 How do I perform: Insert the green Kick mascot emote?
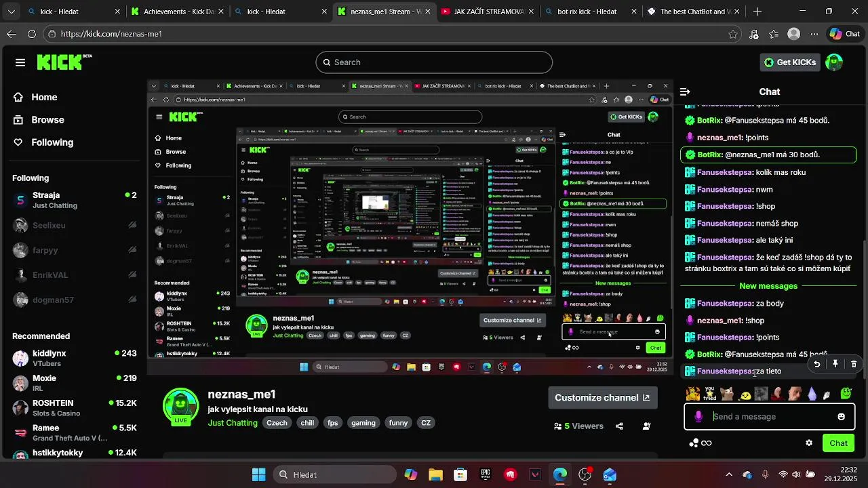point(846,393)
